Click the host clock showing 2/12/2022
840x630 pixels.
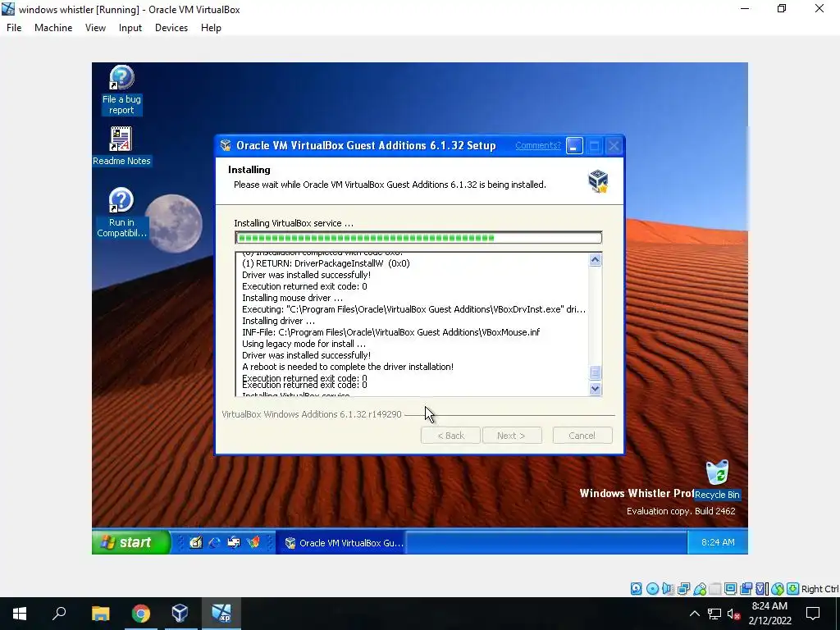(x=769, y=614)
